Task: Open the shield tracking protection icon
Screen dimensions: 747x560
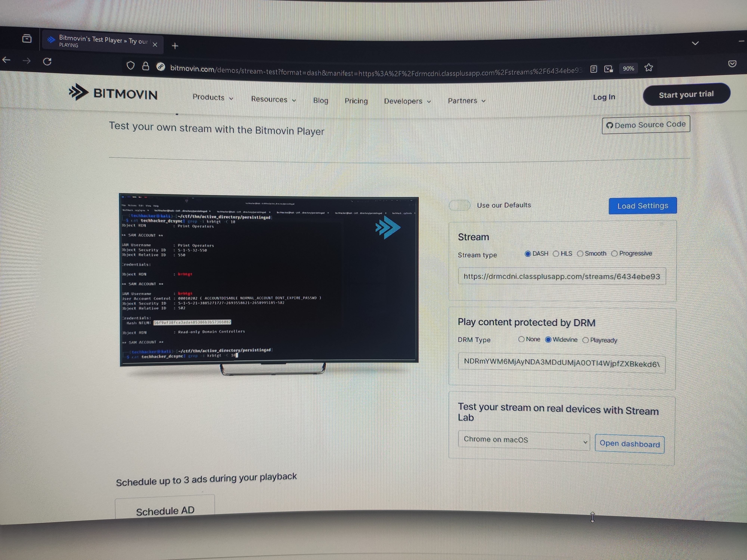Action: point(130,66)
